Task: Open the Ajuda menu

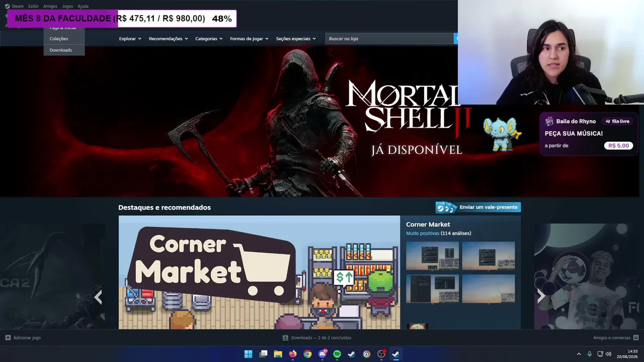Action: click(x=83, y=6)
